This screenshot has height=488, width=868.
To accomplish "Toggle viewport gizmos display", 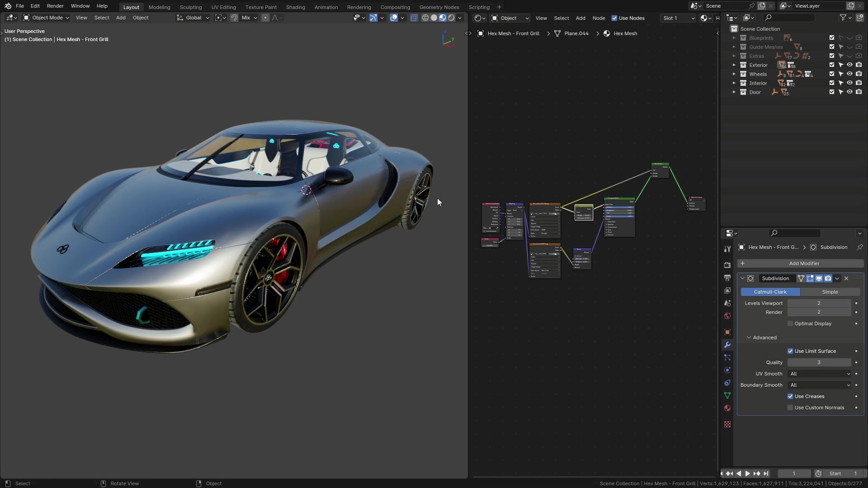I will pos(373,18).
